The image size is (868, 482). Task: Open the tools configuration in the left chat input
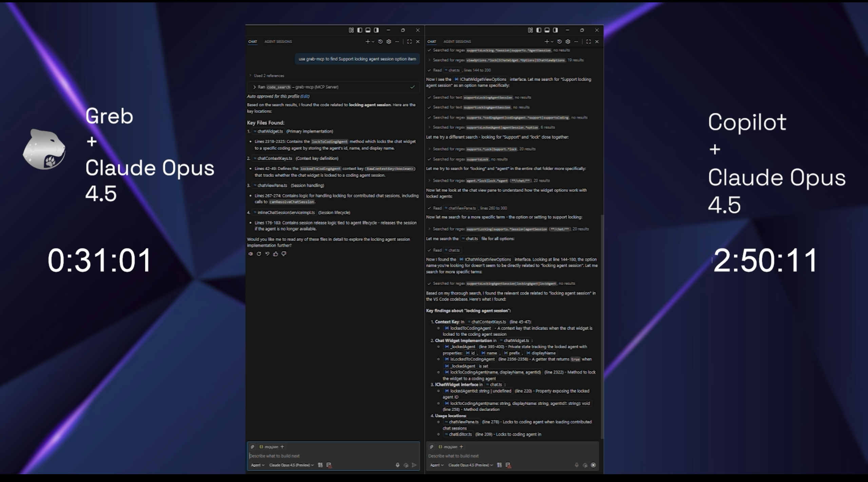(x=320, y=465)
